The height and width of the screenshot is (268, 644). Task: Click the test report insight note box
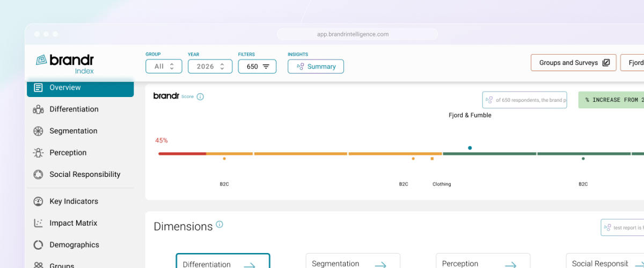622,227
